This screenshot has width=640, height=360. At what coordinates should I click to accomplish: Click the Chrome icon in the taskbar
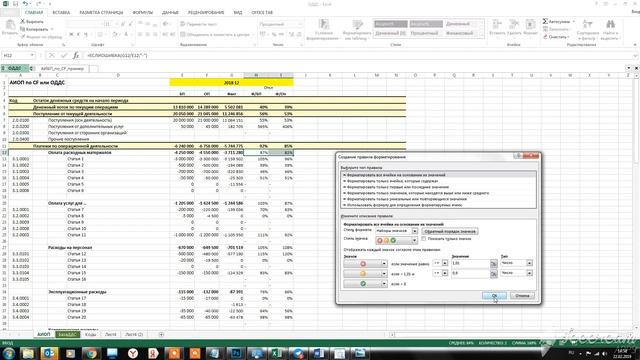click(91, 353)
